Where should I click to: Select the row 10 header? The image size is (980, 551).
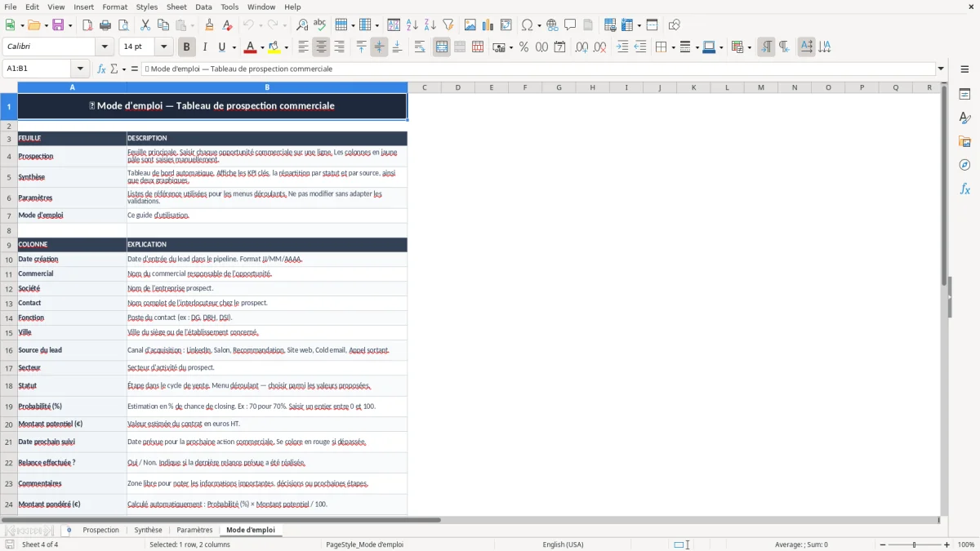coord(8,260)
